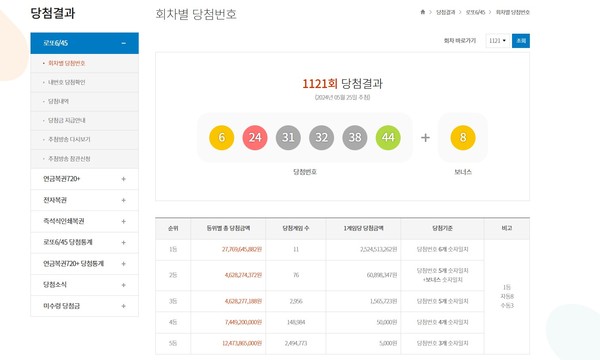Click the 2등 winner count 76
The height and width of the screenshot is (360, 600).
[296, 275]
